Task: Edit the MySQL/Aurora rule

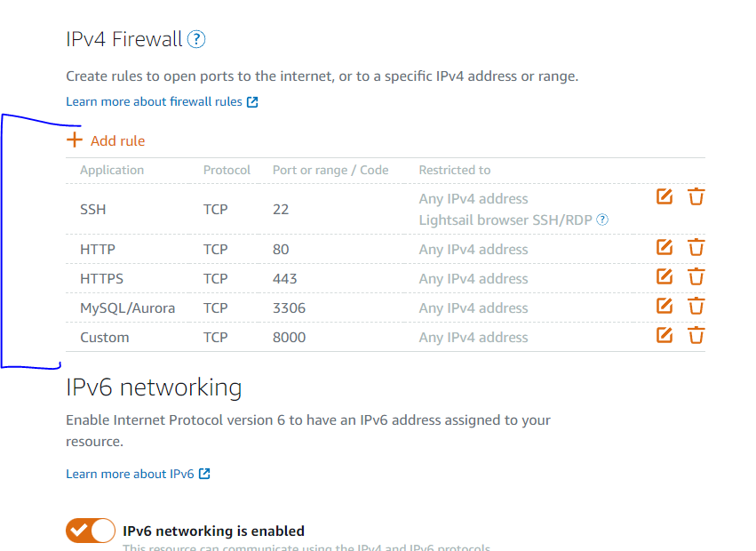Action: click(664, 307)
